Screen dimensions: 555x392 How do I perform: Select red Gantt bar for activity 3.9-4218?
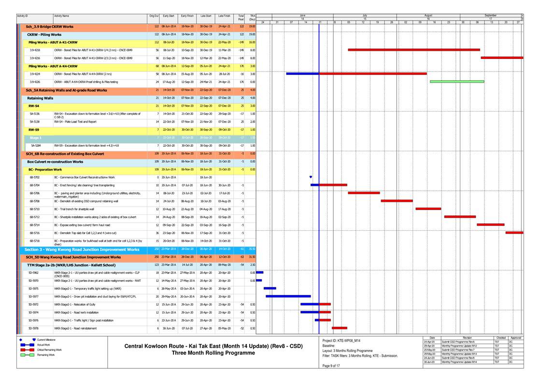coord(413,50)
